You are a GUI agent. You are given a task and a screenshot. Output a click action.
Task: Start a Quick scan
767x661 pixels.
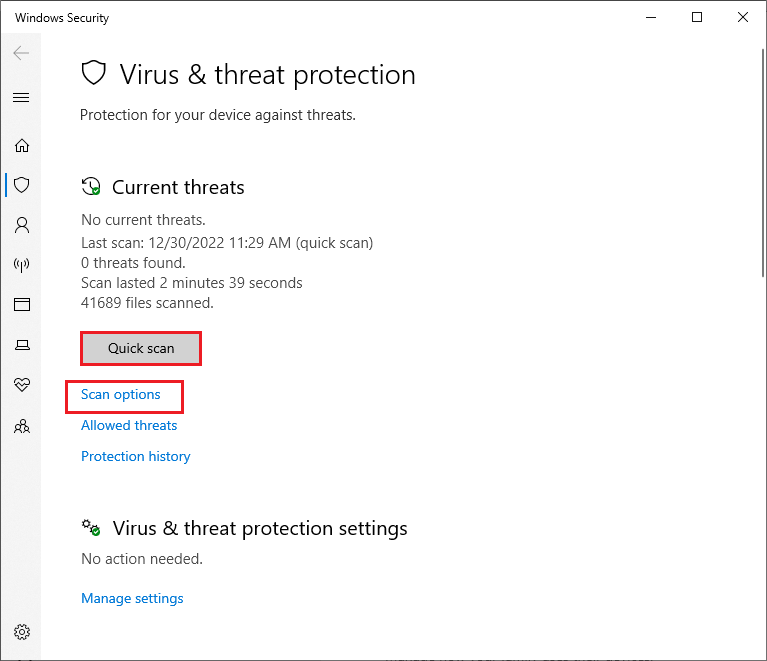[141, 348]
